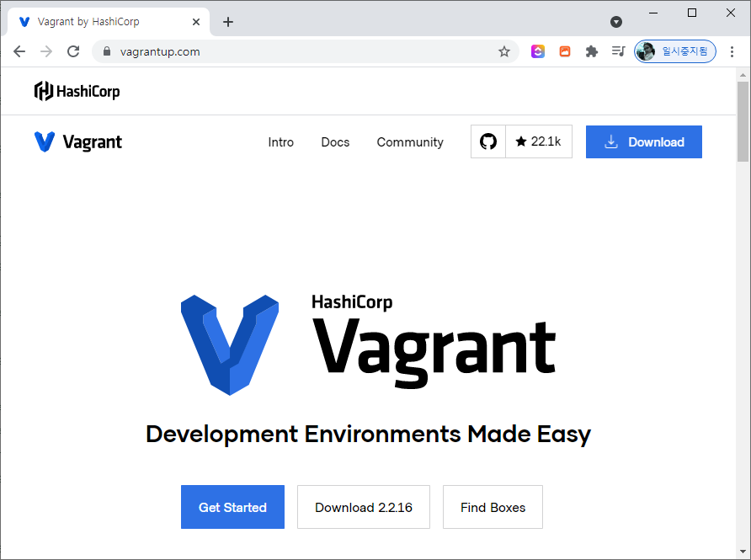The width and height of the screenshot is (751, 560).
Task: Click the page vertical scrollbar thumb
Action: pyautogui.click(x=743, y=121)
